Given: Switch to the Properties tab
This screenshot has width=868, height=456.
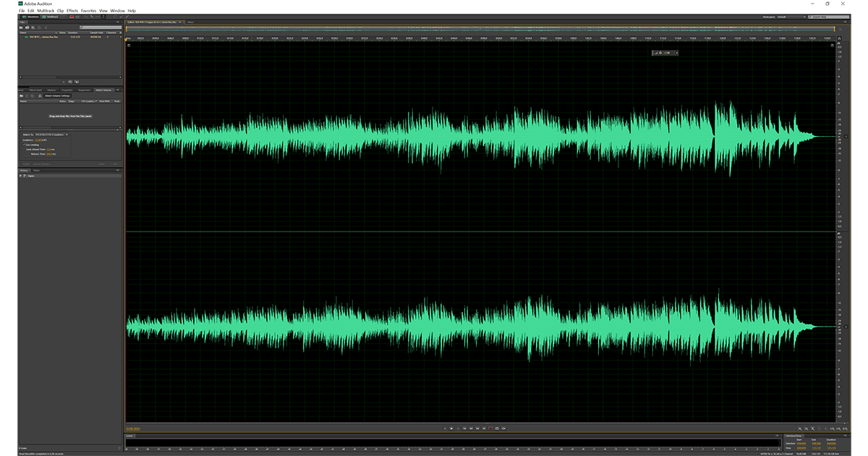Looking at the screenshot, I should click(x=67, y=90).
